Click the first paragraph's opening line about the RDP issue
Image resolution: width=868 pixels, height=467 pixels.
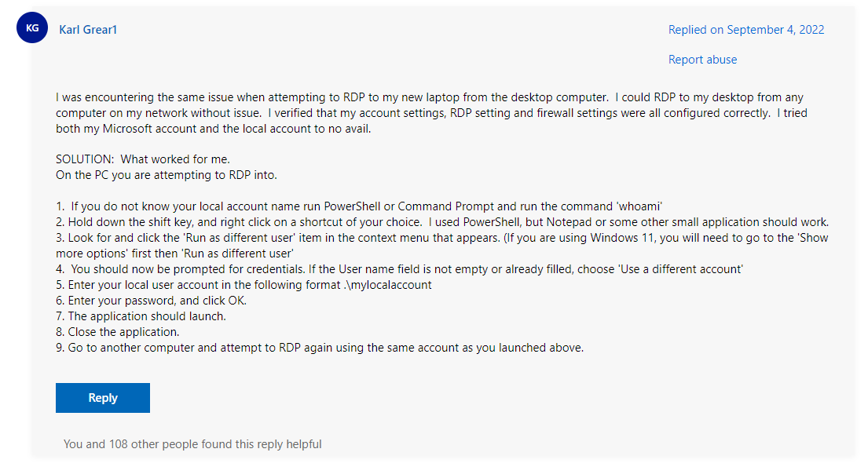click(x=430, y=97)
